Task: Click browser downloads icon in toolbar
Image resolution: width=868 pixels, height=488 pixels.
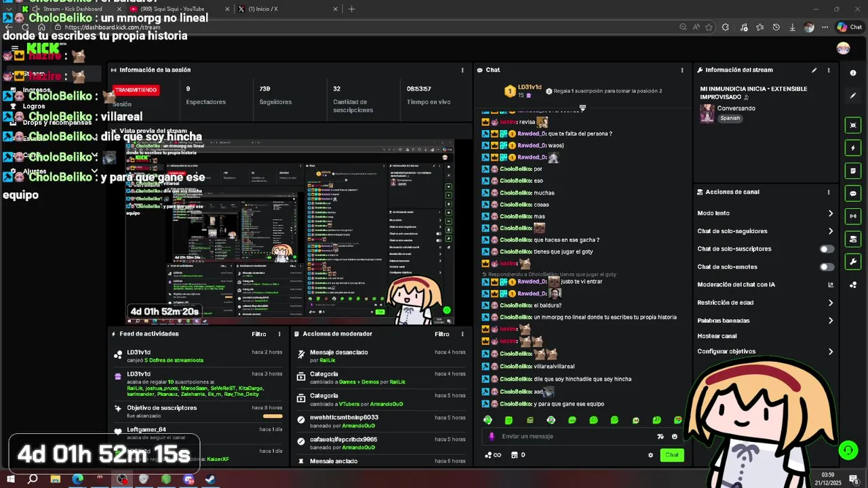Action: pos(792,27)
